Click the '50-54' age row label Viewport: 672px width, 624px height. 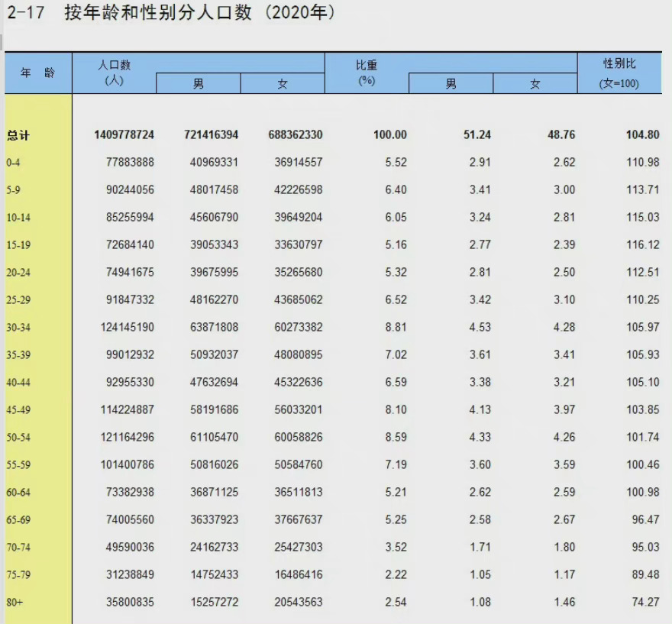18,437
